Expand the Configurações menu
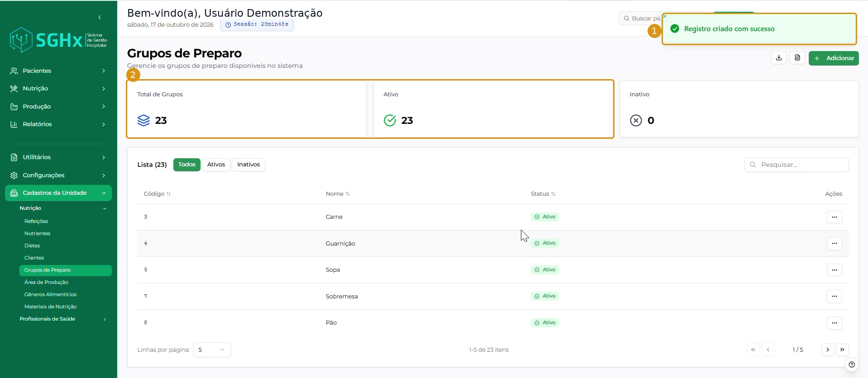 coord(58,175)
